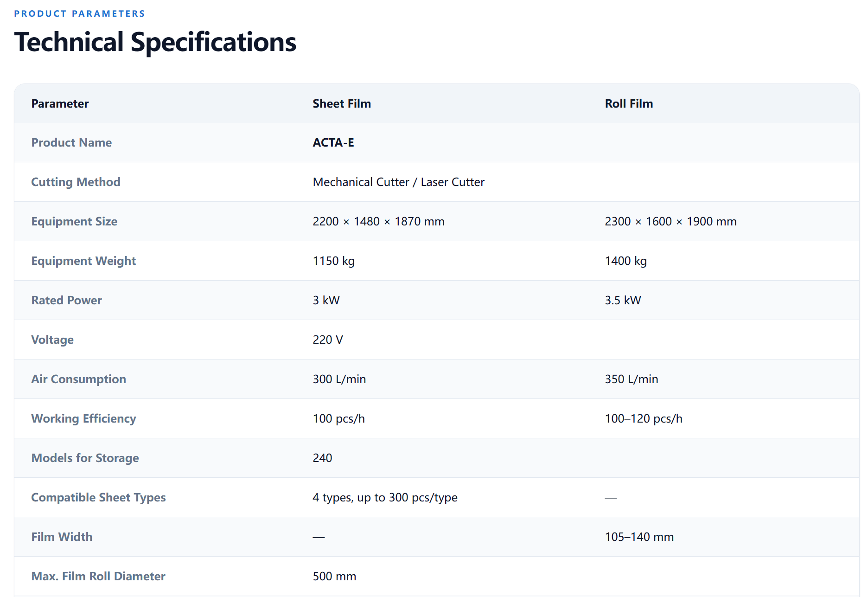The height and width of the screenshot is (597, 868).
Task: Select the Parameter column header
Action: point(60,103)
